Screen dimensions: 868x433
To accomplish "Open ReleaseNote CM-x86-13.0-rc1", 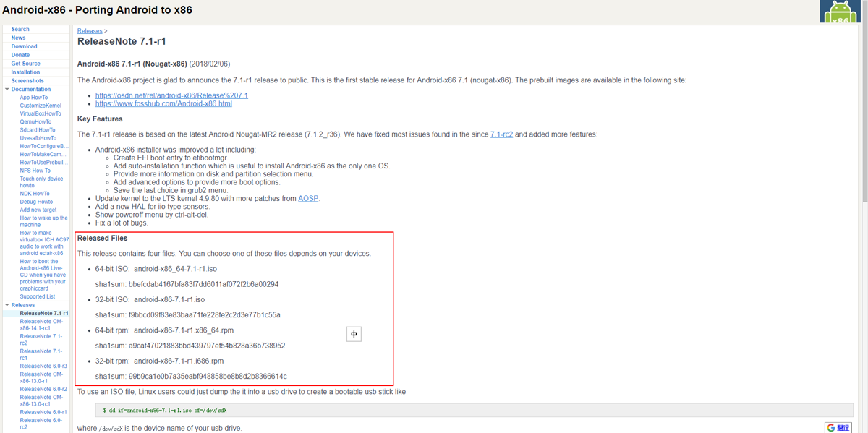I will (41, 400).
